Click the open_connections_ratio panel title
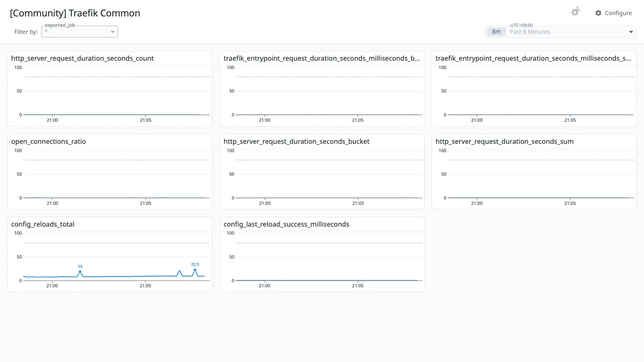 pyautogui.click(x=49, y=141)
